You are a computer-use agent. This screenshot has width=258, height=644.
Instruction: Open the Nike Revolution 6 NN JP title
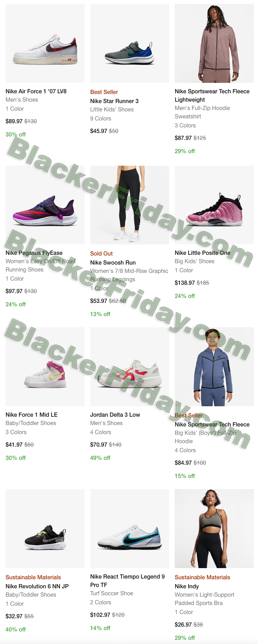point(37,586)
